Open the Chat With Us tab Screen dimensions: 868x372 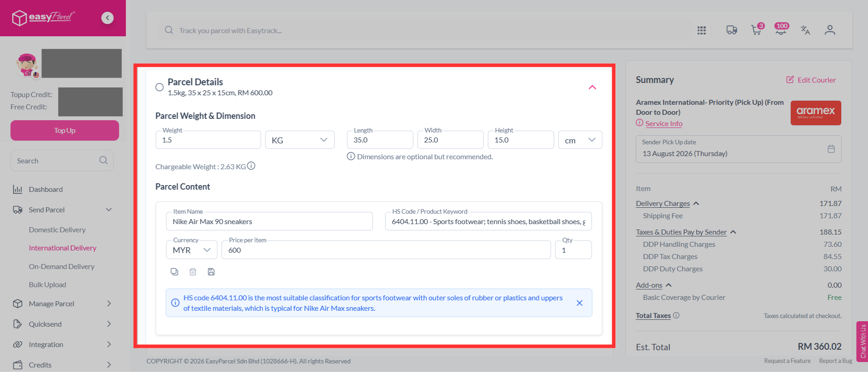[862, 341]
